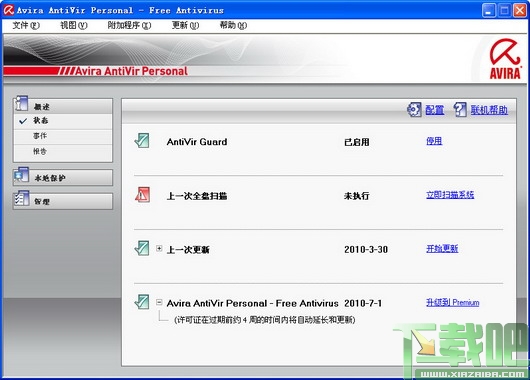Click the 管理 checklist icon
Viewport: 530px width, 380px height.
pyautogui.click(x=22, y=198)
